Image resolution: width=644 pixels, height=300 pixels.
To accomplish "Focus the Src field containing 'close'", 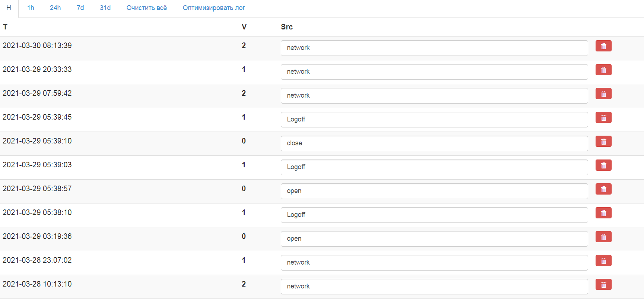I will (x=434, y=143).
